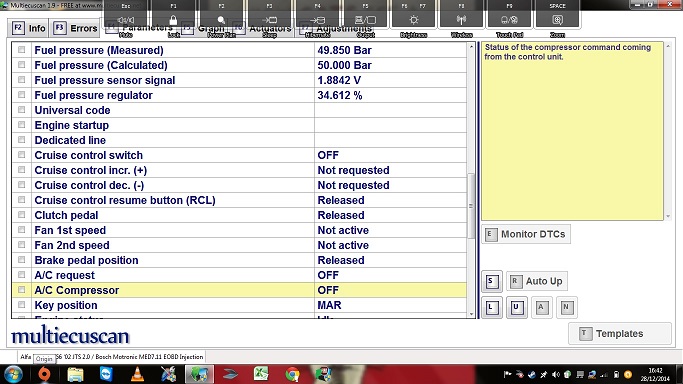Click the description panel scroll-down arrow
Viewport: 683px width, 384px height.
pyautogui.click(x=668, y=216)
